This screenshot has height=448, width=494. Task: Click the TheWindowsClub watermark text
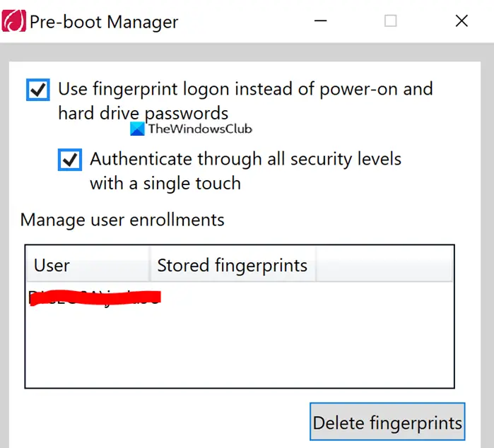click(200, 129)
